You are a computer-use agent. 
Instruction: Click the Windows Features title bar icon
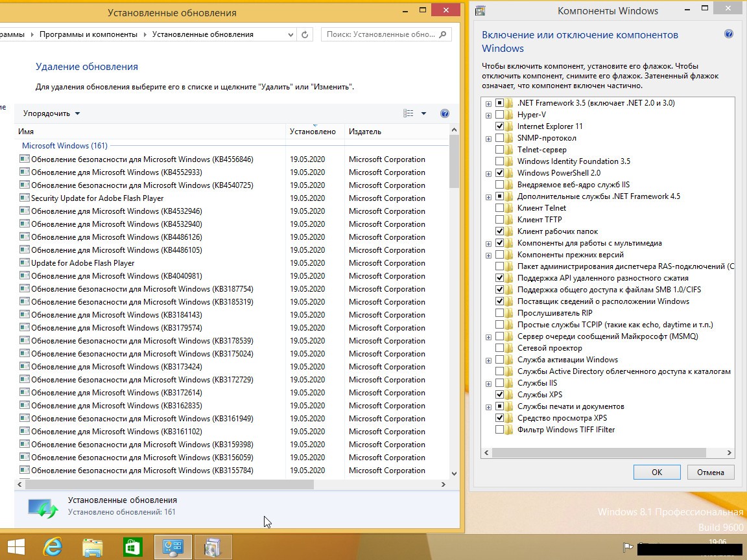click(480, 10)
